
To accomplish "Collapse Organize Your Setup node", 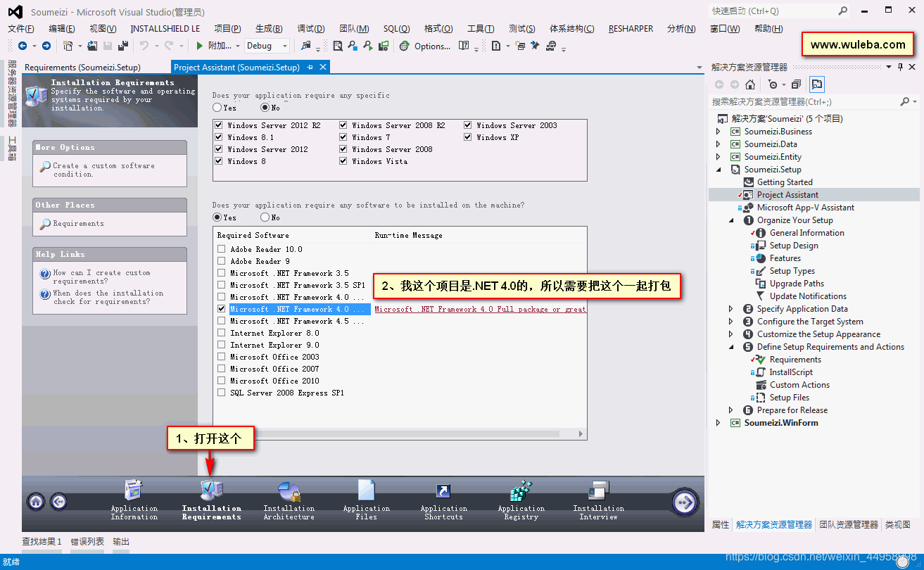I will tap(731, 220).
